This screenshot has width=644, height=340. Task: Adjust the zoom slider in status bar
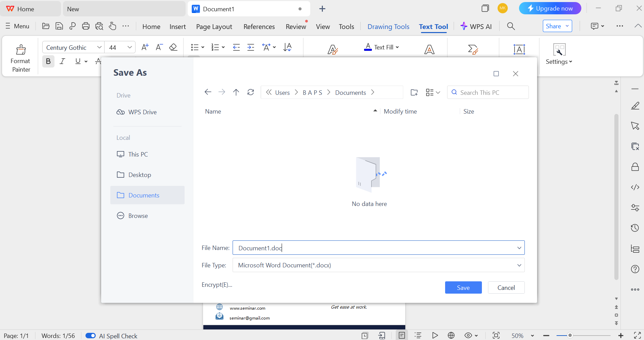tap(570, 336)
